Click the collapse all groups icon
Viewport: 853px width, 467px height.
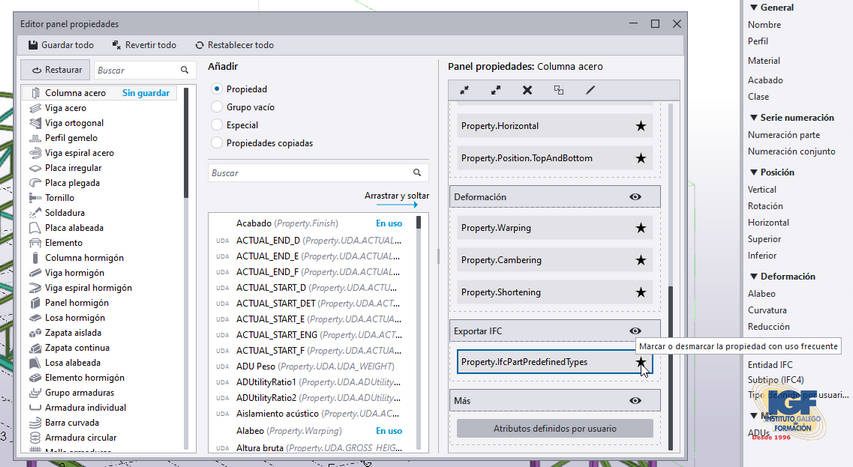pos(465,90)
